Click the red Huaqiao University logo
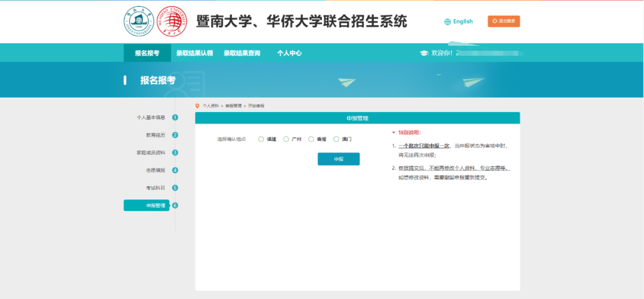The image size is (644, 299). point(172,21)
